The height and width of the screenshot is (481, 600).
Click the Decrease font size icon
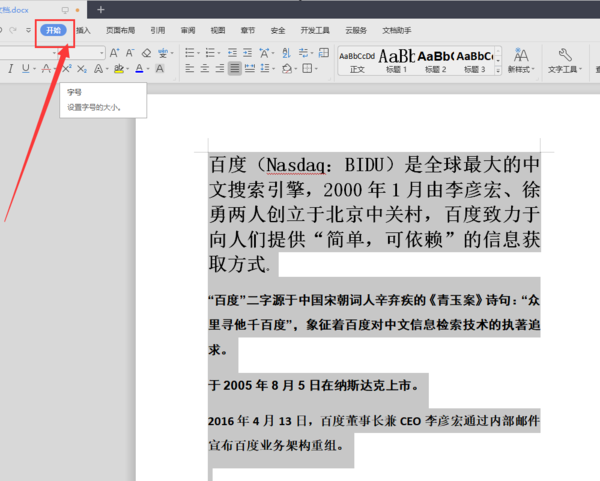130,53
